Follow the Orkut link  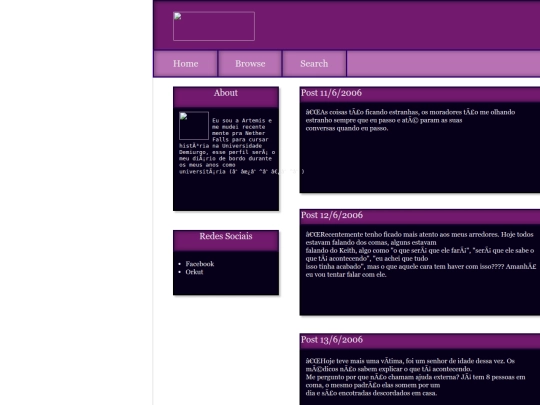click(194, 272)
